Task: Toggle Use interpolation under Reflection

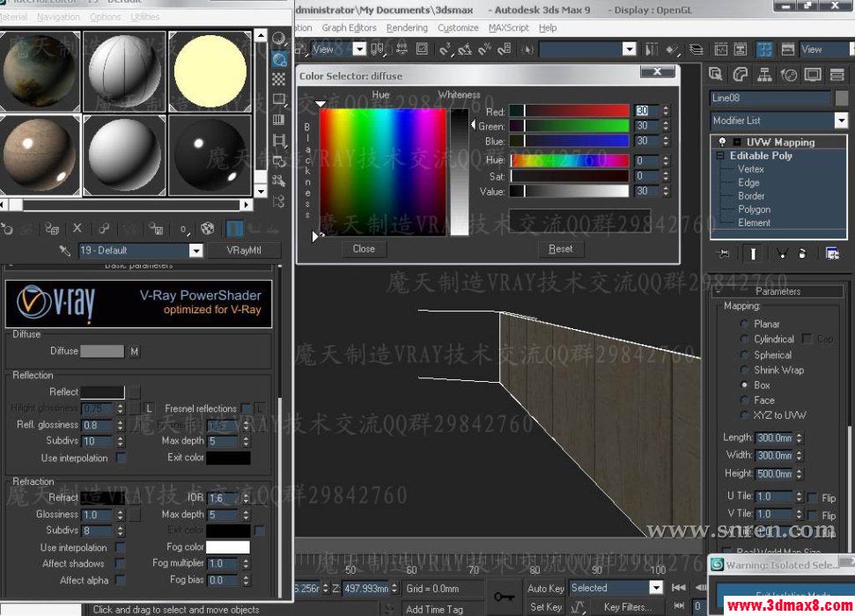Action: tap(121, 458)
